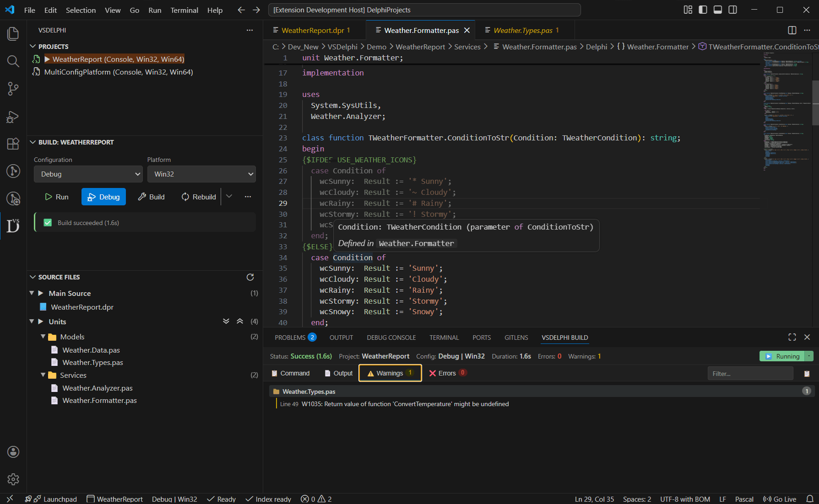
Task: Open the Search view in the activity bar
Action: coord(13,61)
